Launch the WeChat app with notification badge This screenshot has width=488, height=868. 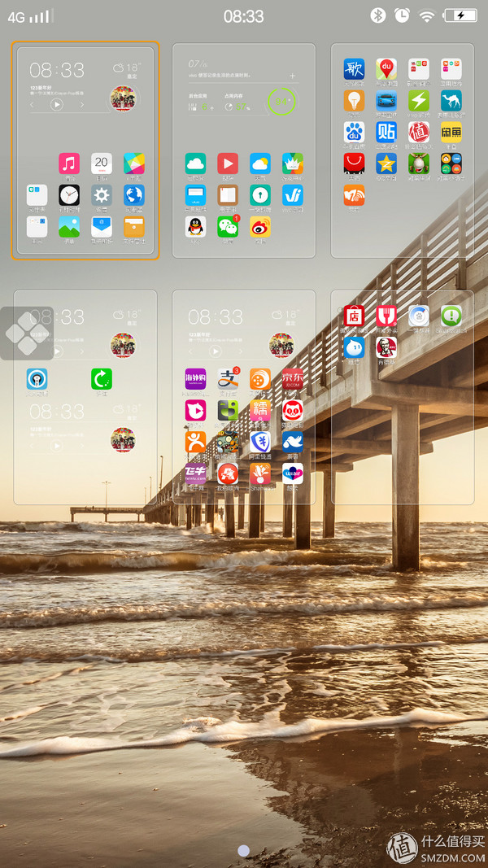coord(228,227)
